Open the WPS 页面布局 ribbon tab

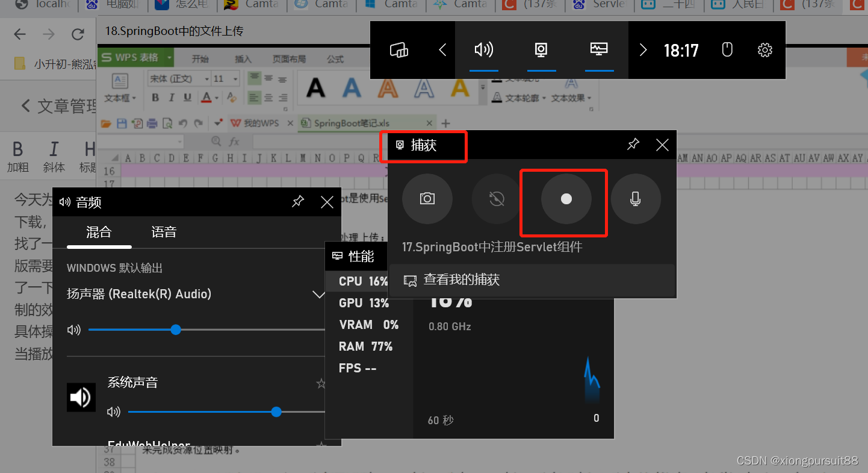(289, 59)
